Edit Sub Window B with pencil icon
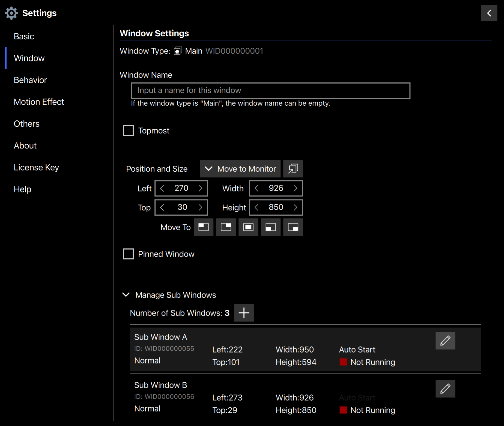This screenshot has width=504, height=426. point(445,389)
